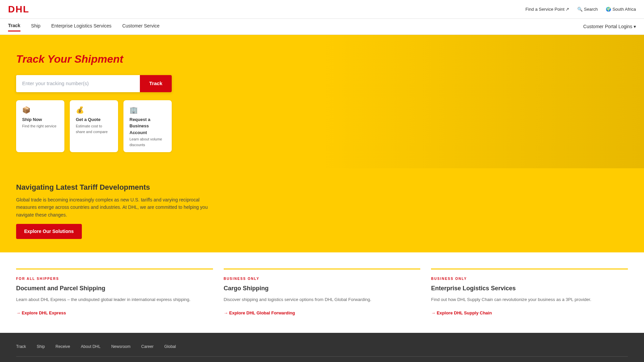Screen dimensions: 644x362
Task: Click Ship link in footer
Action: tap(41, 347)
